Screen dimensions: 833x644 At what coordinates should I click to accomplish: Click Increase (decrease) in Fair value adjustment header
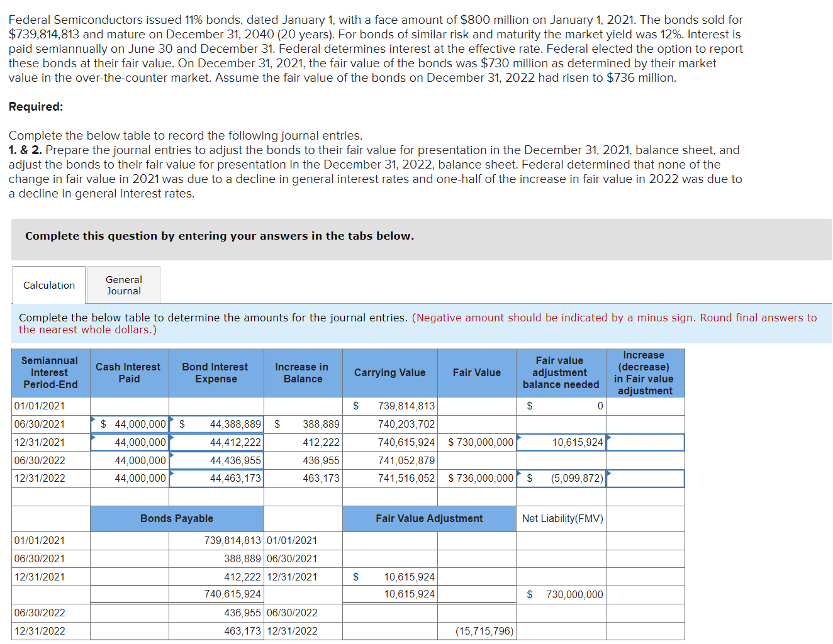click(646, 373)
